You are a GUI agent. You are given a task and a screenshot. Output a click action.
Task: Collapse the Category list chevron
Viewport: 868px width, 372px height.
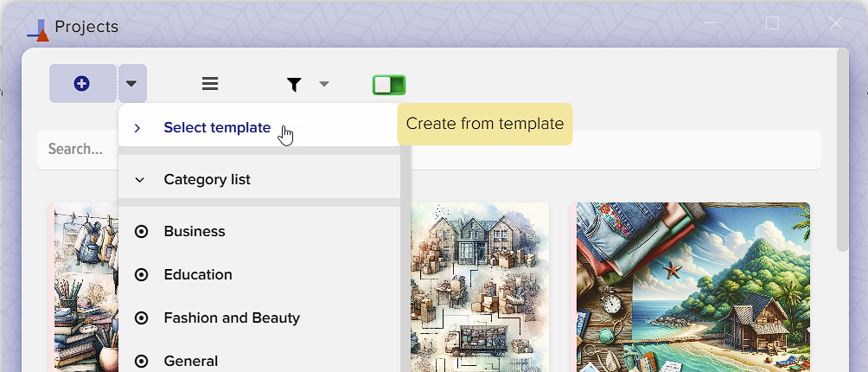(140, 180)
